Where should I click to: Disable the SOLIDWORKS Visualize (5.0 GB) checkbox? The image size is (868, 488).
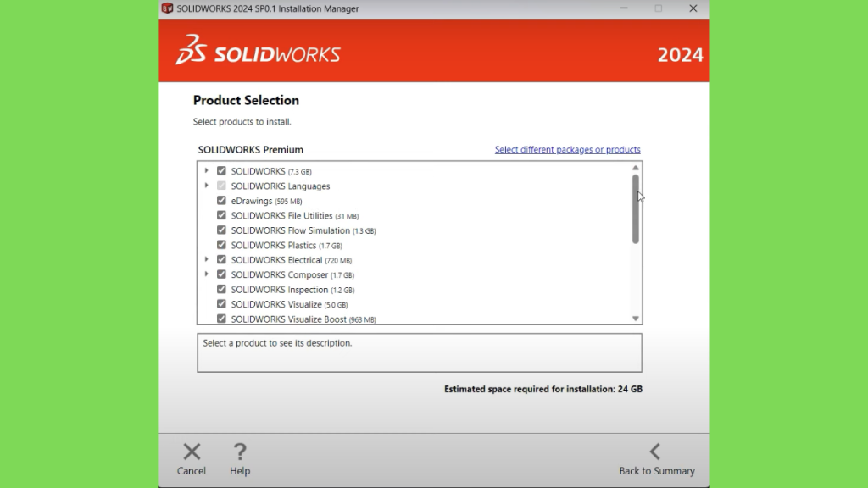tap(221, 304)
